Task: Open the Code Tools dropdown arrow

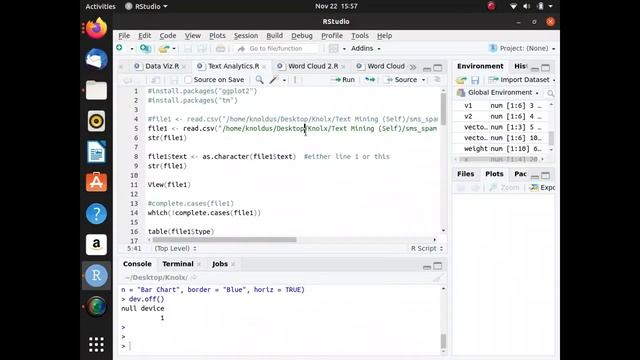Action: coord(284,80)
